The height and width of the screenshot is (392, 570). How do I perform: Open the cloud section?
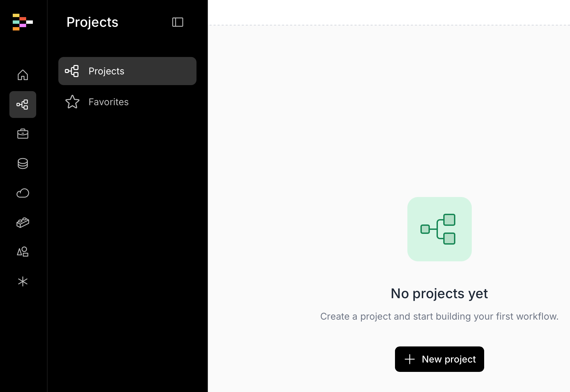point(23,193)
